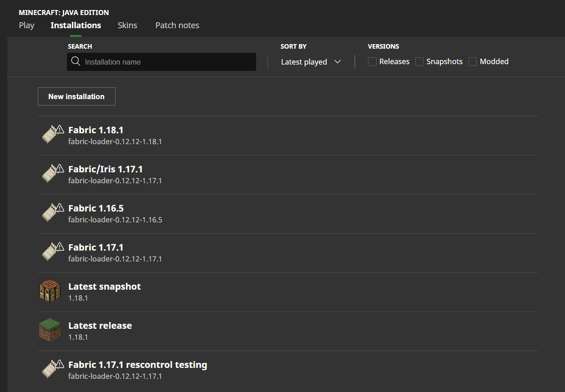Go to the Patch notes tab
The image size is (565, 392).
(177, 25)
